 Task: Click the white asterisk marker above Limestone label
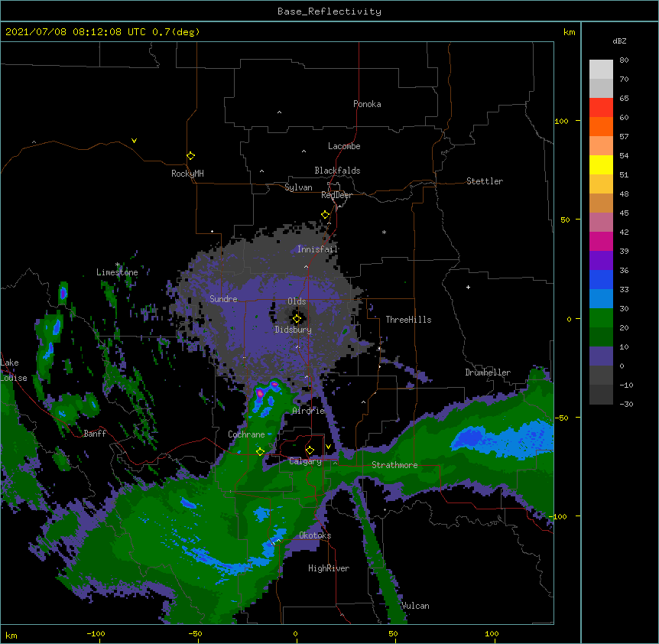coord(118,265)
